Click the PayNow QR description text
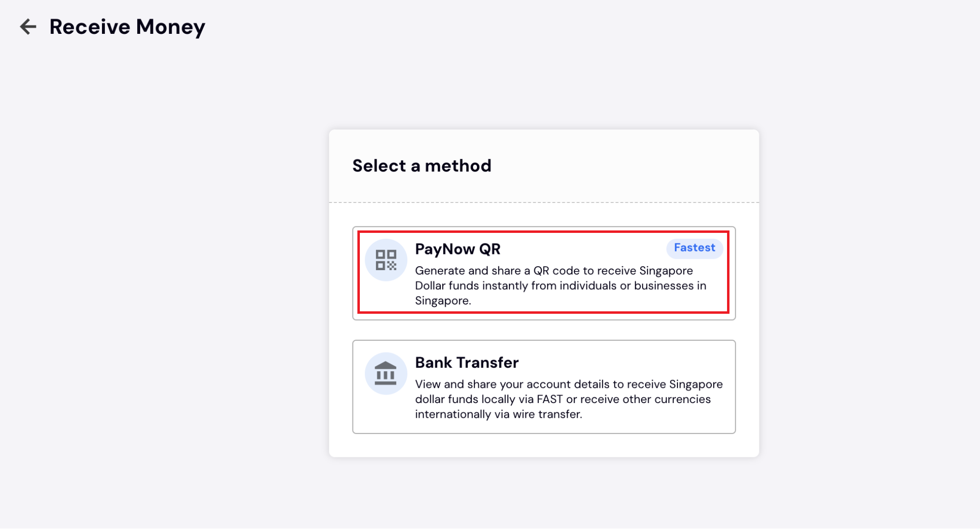This screenshot has width=980, height=529. [x=559, y=285]
